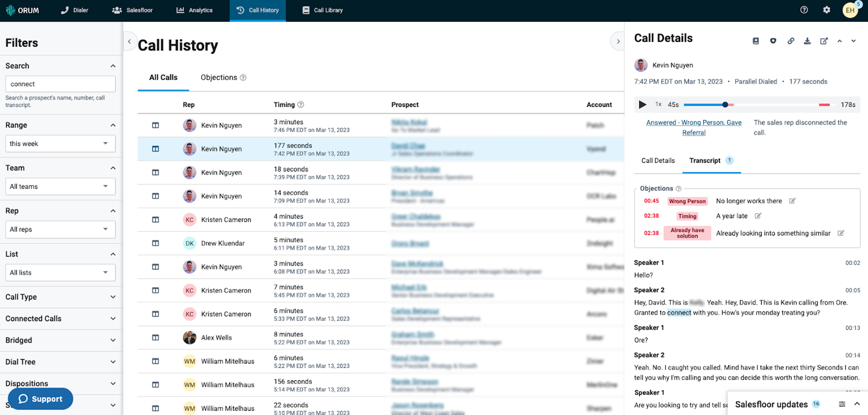Expand the Call Type filter
This screenshot has height=415, width=868.
click(113, 297)
